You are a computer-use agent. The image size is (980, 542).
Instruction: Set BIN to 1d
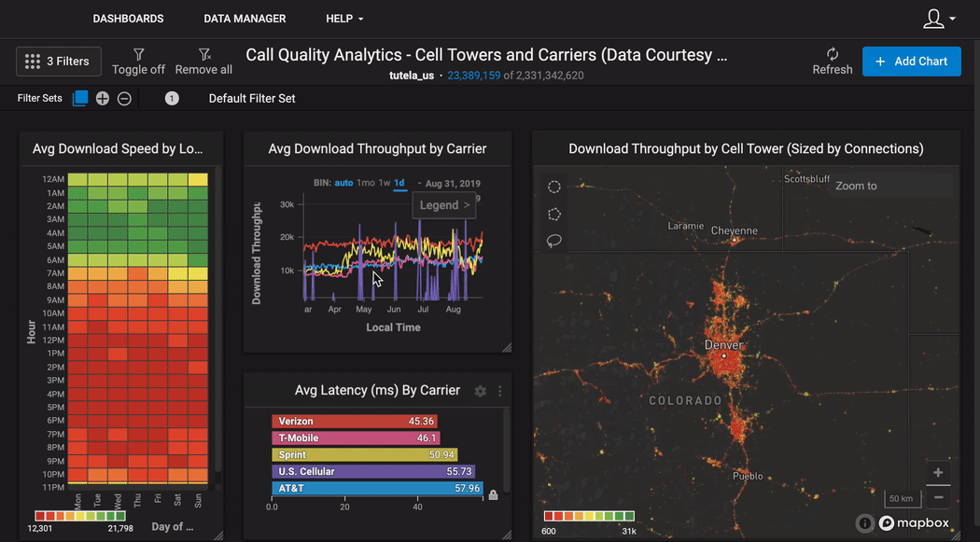[399, 183]
